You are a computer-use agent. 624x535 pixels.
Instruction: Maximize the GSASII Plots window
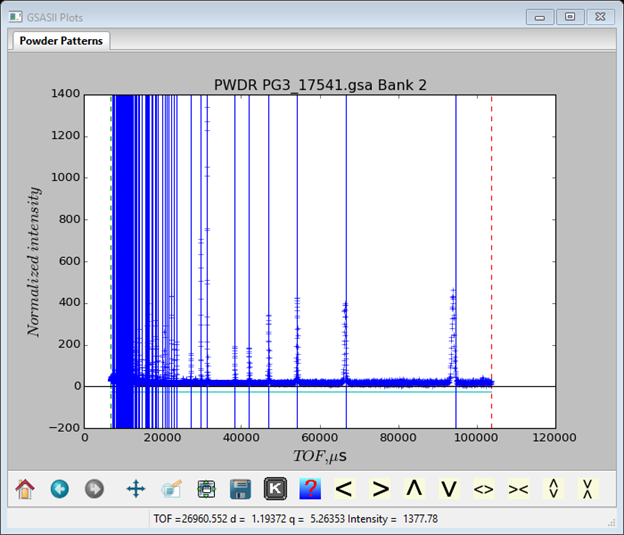point(570,17)
